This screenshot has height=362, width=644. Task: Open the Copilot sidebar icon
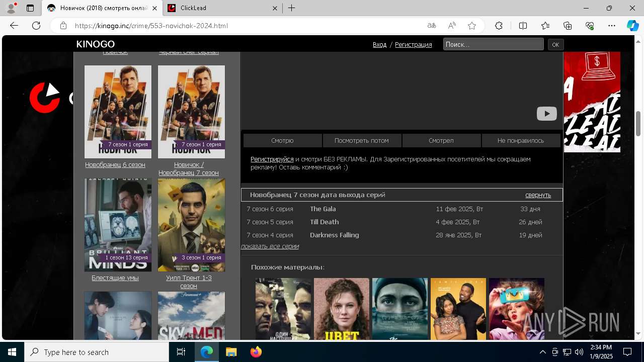click(632, 26)
